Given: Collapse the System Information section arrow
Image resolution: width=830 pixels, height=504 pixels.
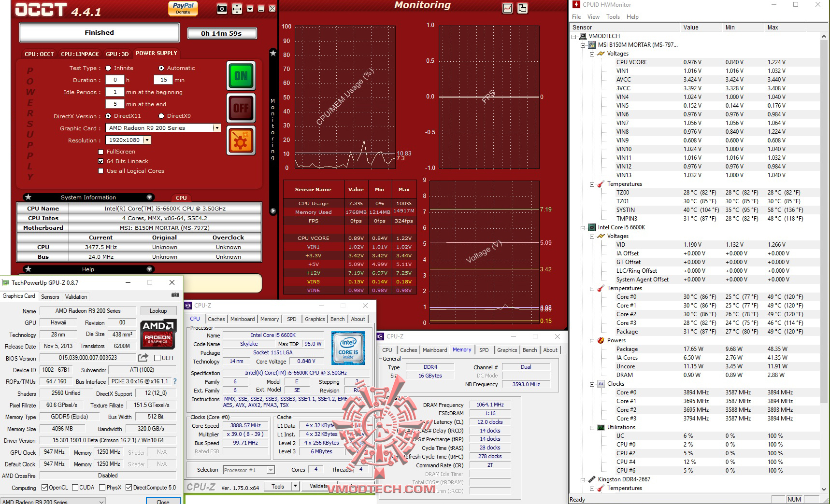Looking at the screenshot, I should [149, 197].
